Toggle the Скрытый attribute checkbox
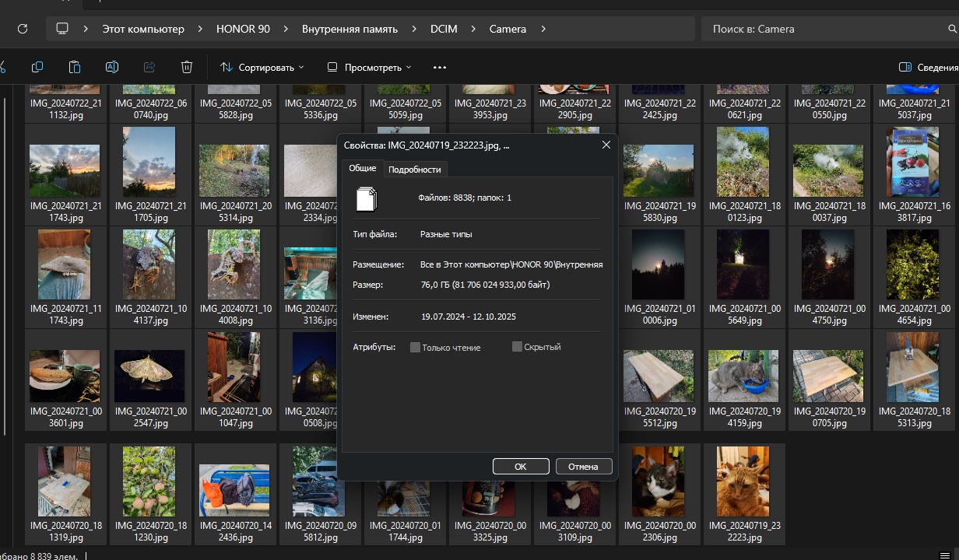 coord(517,347)
